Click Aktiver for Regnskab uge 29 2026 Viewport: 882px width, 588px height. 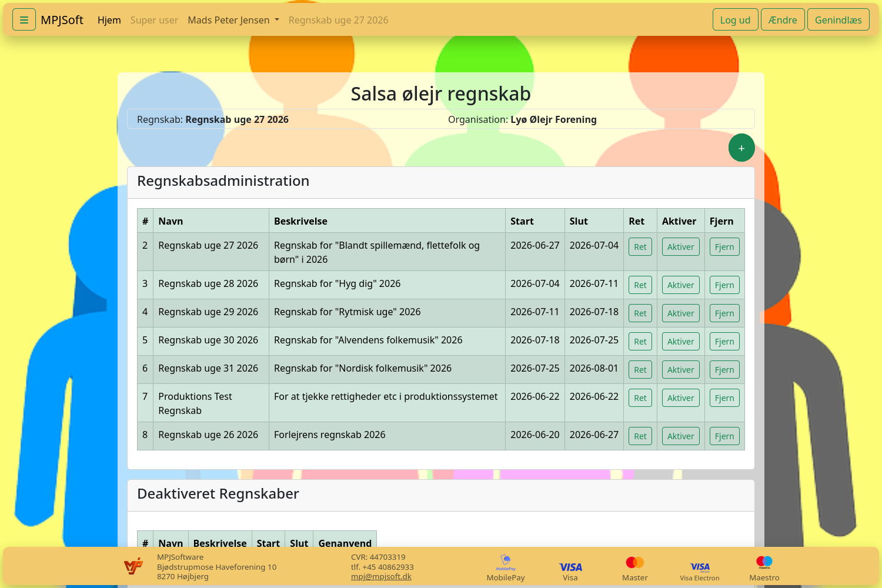click(x=681, y=313)
